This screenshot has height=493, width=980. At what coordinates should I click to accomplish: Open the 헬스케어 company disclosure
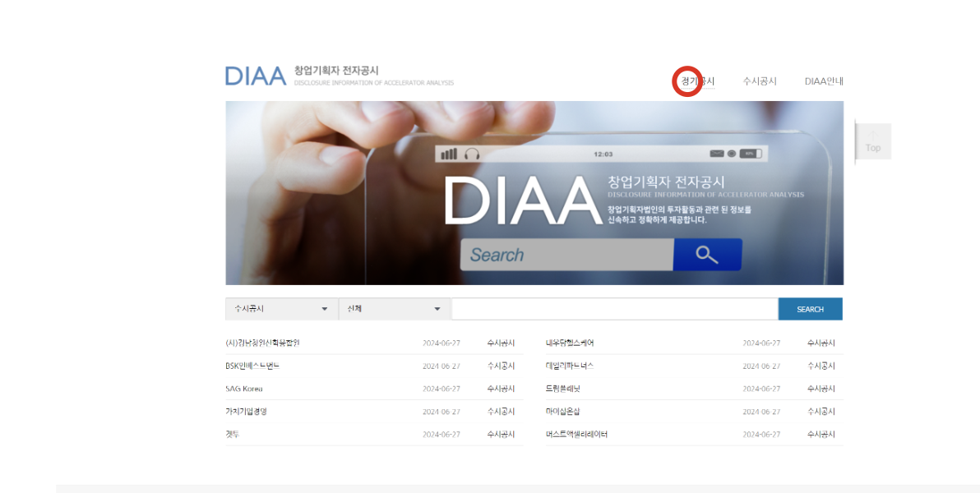click(x=570, y=343)
